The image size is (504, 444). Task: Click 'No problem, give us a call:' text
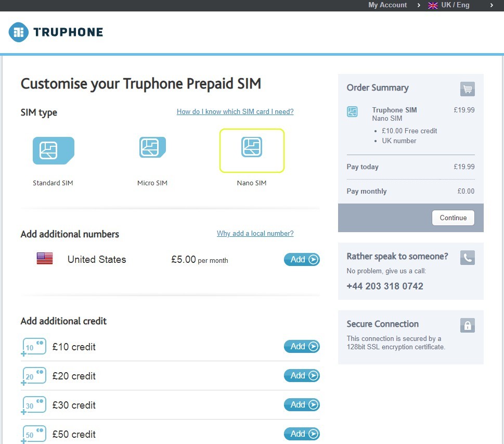coord(386,271)
